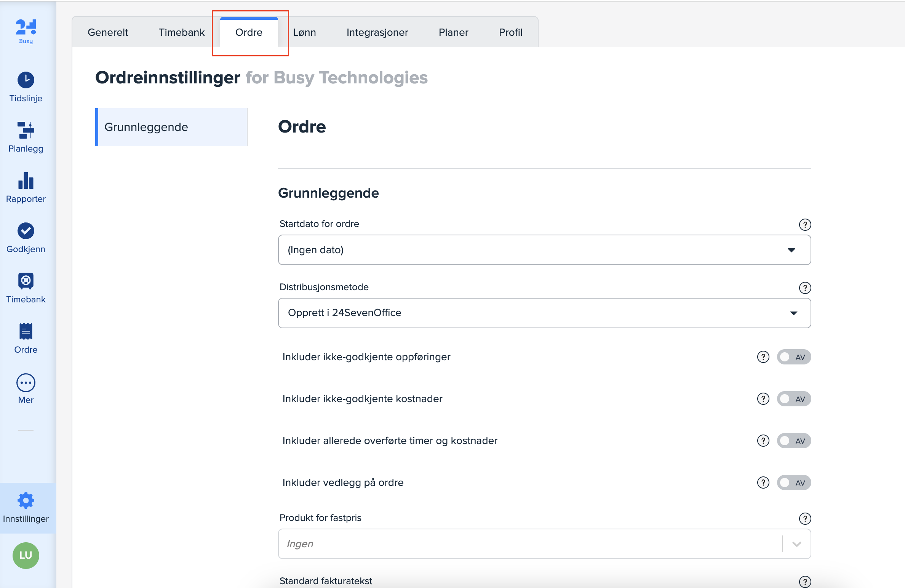This screenshot has height=588, width=905.
Task: Enable Inkluder ikke-godkjente oppføringer toggle
Action: tap(794, 357)
